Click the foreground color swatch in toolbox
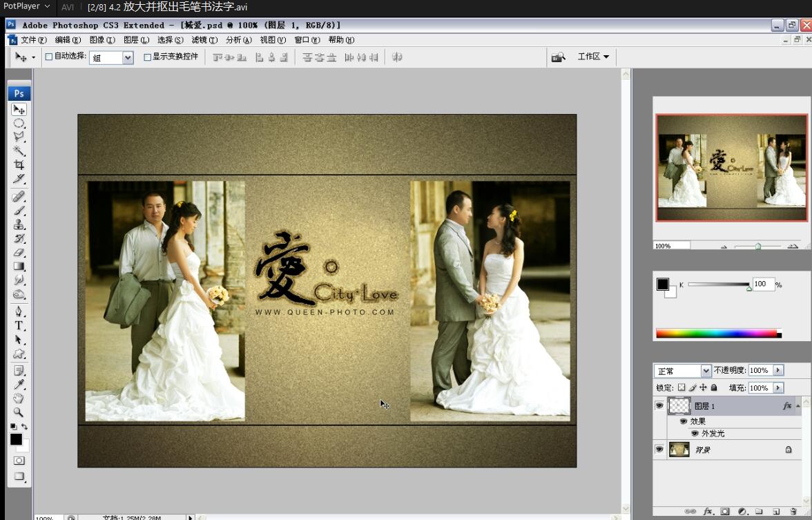This screenshot has height=520, width=812. pos(16,439)
